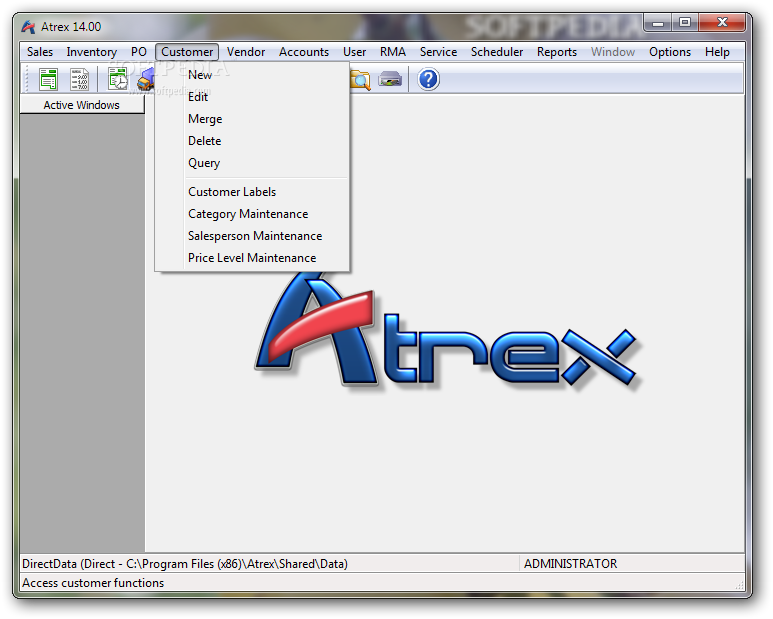Select Customer Labels menu entry

(x=252, y=192)
